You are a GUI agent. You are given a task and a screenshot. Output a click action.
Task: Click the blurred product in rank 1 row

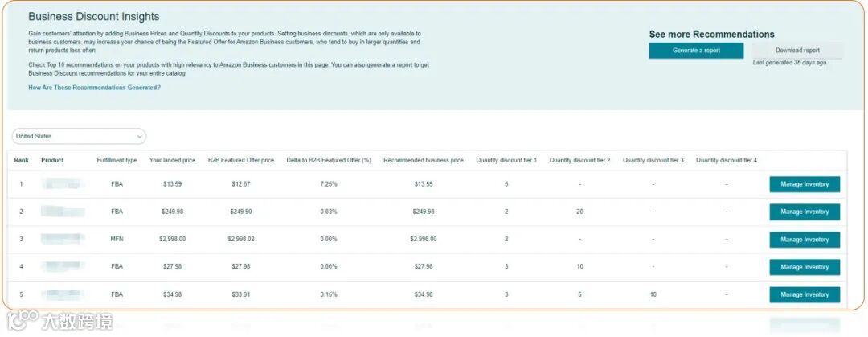coord(63,184)
